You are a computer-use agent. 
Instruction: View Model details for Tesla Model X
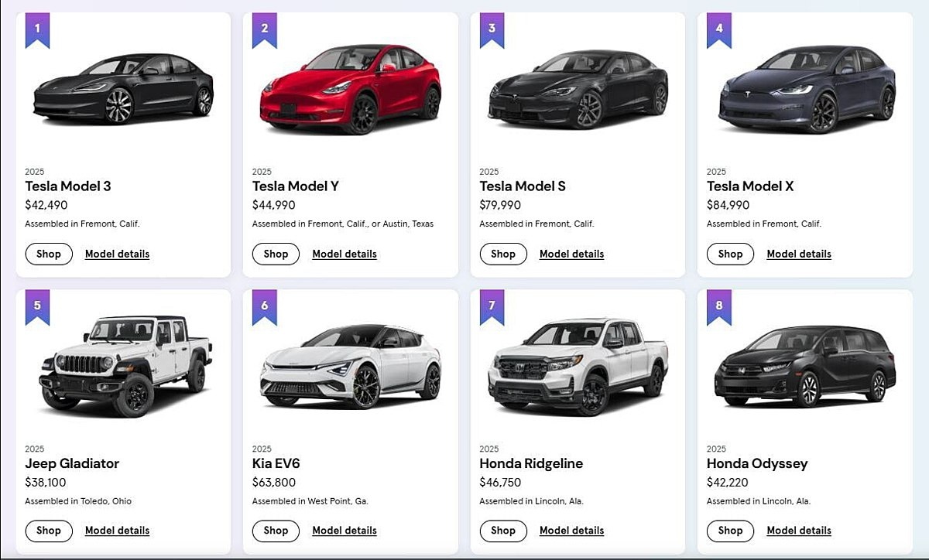tap(799, 254)
